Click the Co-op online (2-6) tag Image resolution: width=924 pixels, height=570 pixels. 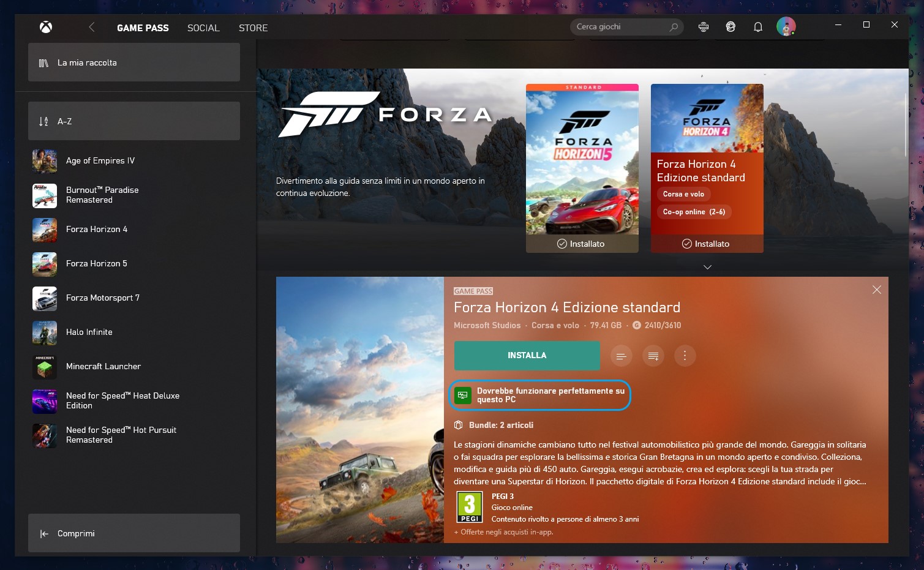(694, 212)
